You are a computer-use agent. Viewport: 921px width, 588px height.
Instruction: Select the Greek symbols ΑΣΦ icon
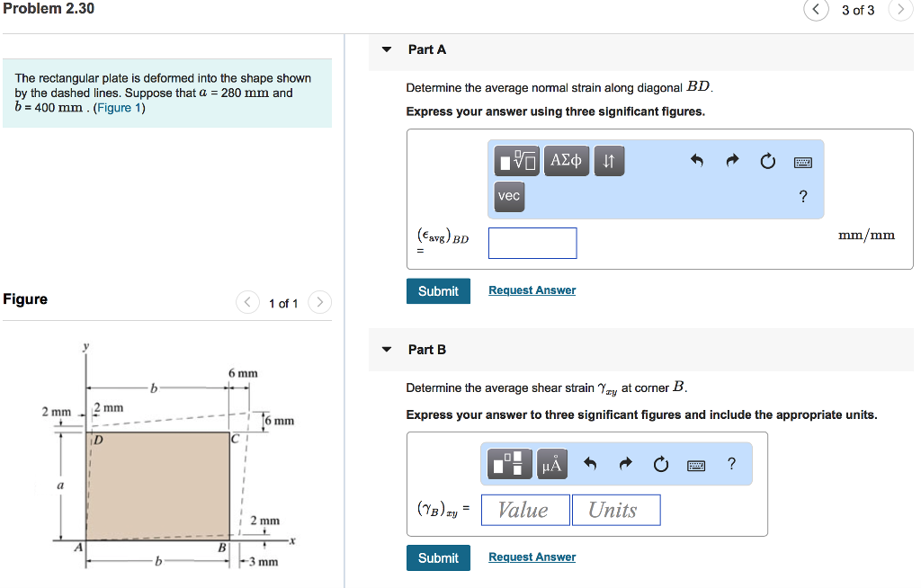click(x=567, y=161)
